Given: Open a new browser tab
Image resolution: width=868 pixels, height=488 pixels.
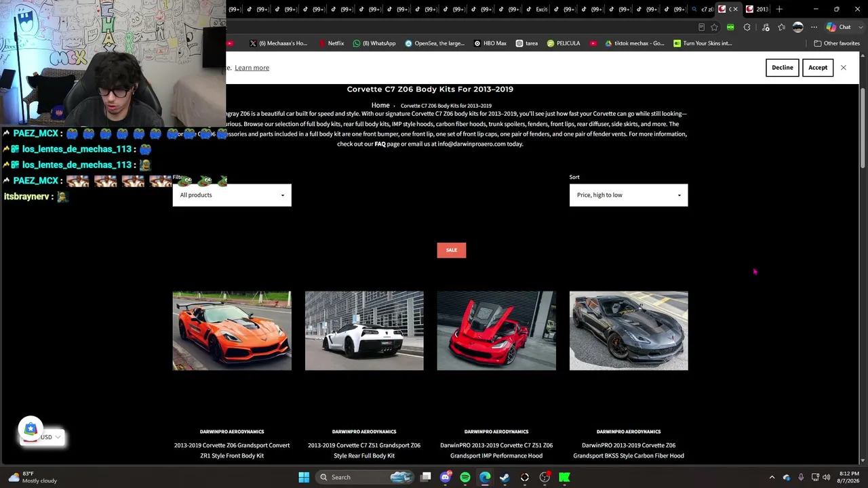Looking at the screenshot, I should [779, 9].
